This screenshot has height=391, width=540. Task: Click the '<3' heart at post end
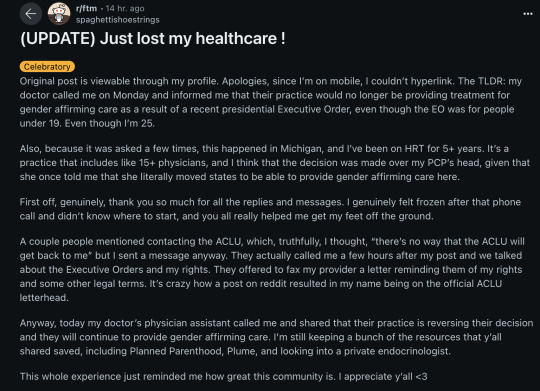coord(421,376)
